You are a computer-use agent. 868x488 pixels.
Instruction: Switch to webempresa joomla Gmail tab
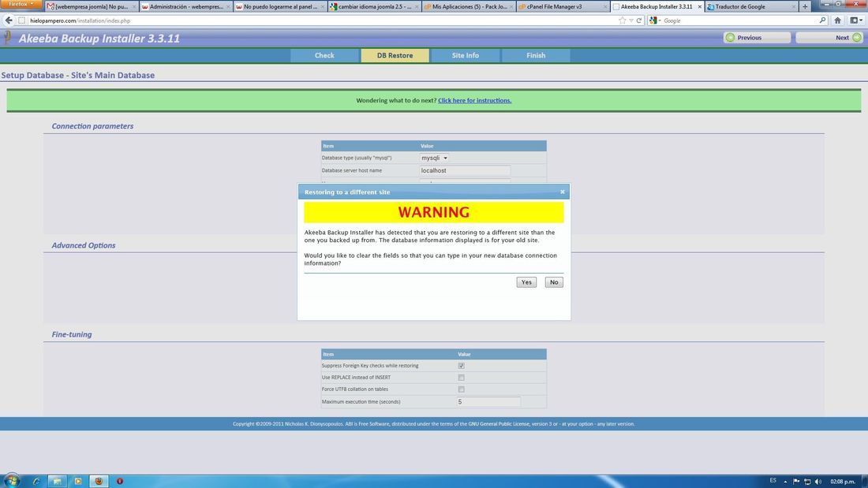[91, 6]
